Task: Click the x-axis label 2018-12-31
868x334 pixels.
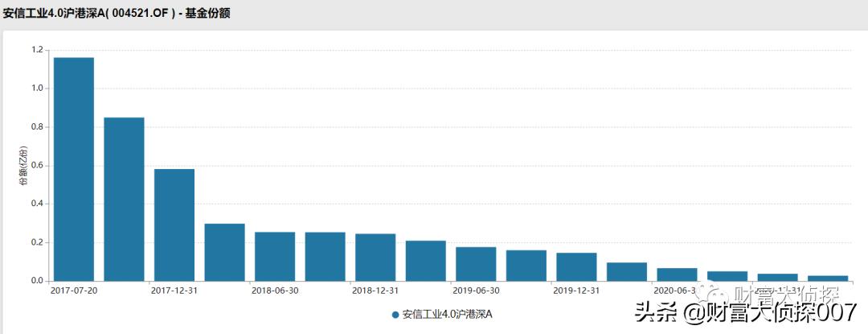Action: (375, 291)
